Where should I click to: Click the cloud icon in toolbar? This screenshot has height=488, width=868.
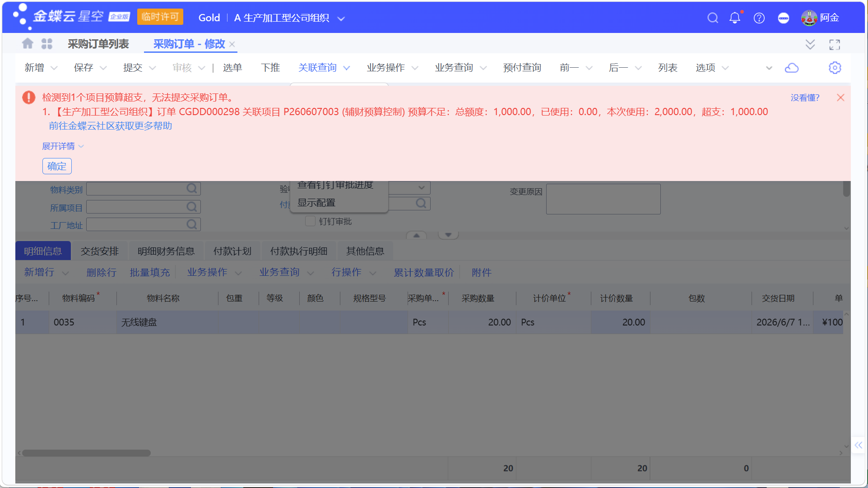(792, 68)
